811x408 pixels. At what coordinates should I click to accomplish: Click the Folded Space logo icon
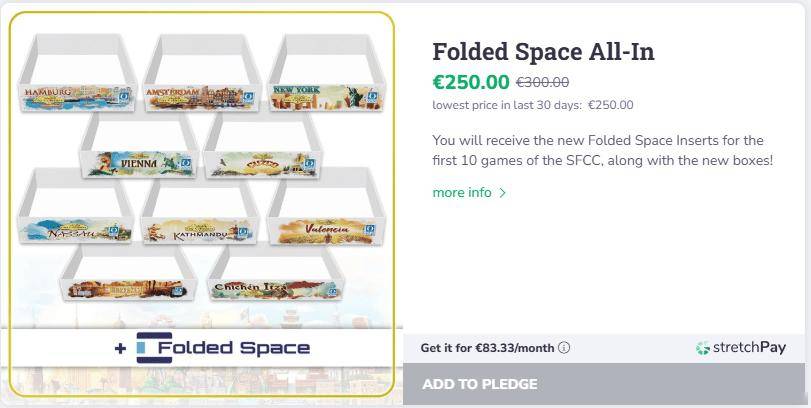154,347
